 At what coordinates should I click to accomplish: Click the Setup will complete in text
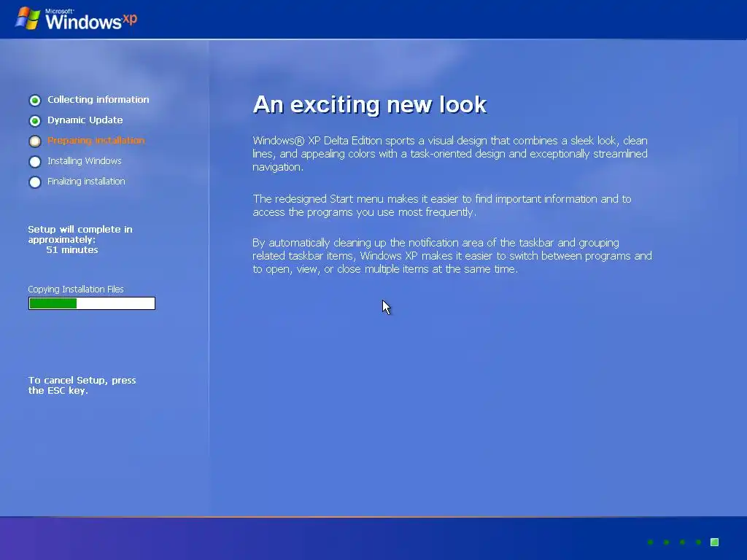click(x=80, y=234)
